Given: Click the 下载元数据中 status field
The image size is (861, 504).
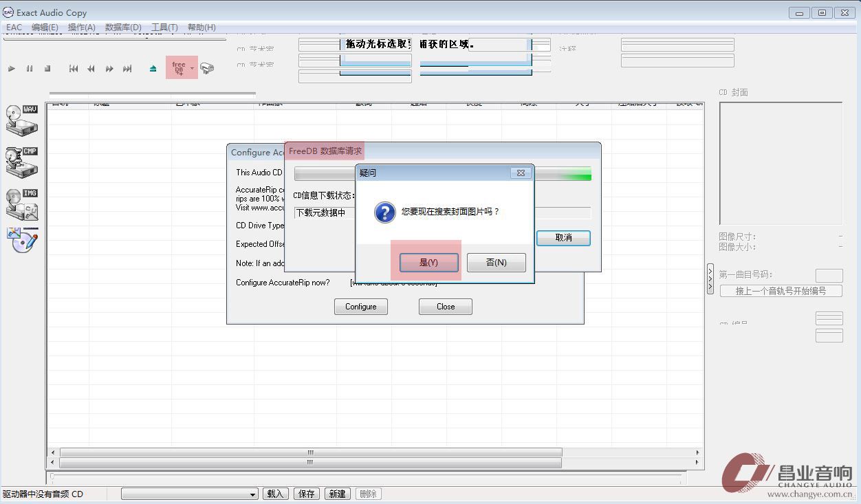Looking at the screenshot, I should pyautogui.click(x=442, y=212).
